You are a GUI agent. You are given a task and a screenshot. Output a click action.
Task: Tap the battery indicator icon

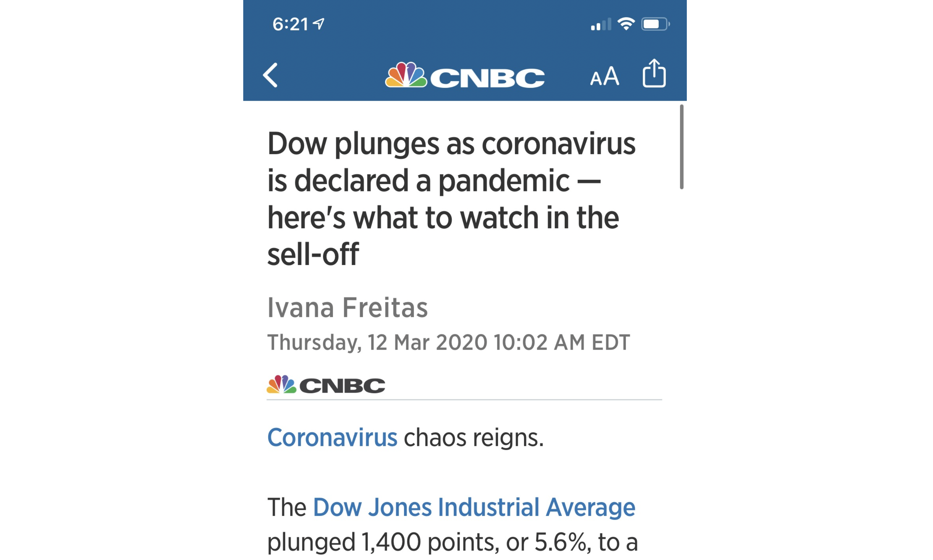coord(655,24)
